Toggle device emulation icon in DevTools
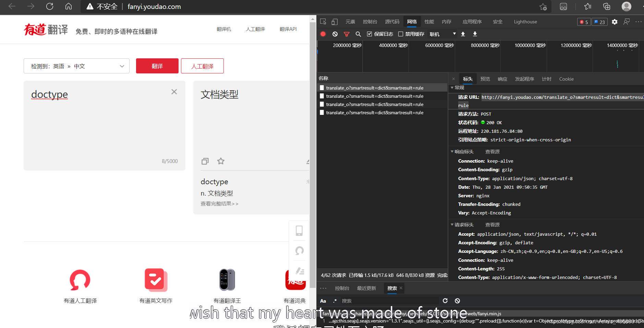Screen dimensions: 644x328 tap(335, 22)
